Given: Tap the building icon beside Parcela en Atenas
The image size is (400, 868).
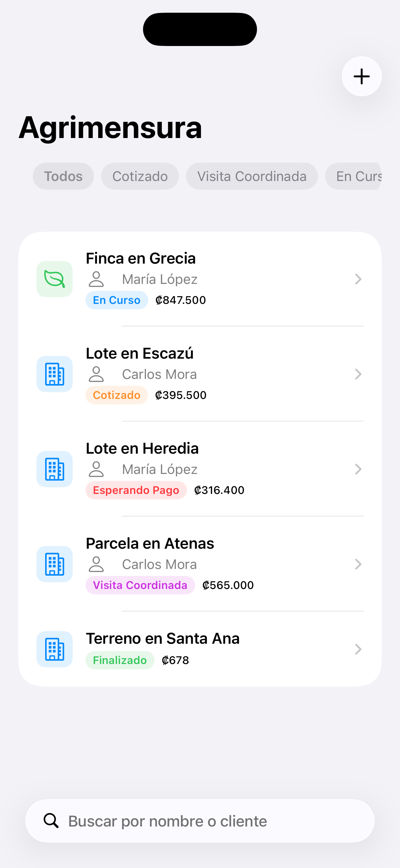Looking at the screenshot, I should 54,564.
